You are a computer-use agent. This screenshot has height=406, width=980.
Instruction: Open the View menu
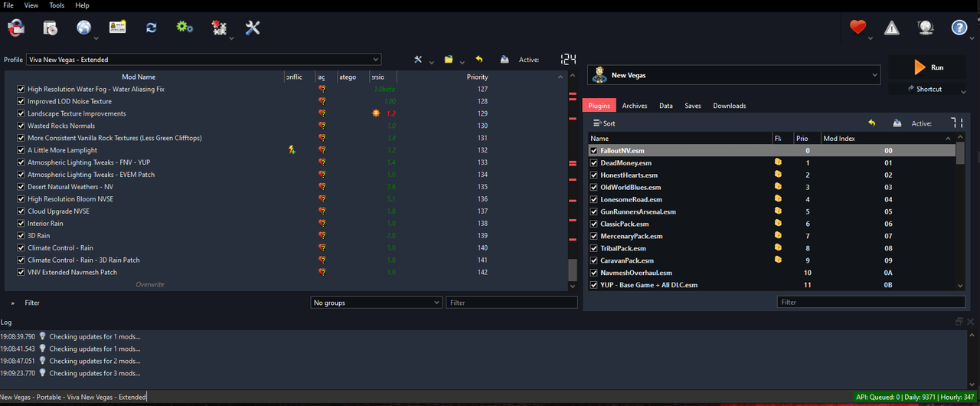pyautogui.click(x=31, y=5)
